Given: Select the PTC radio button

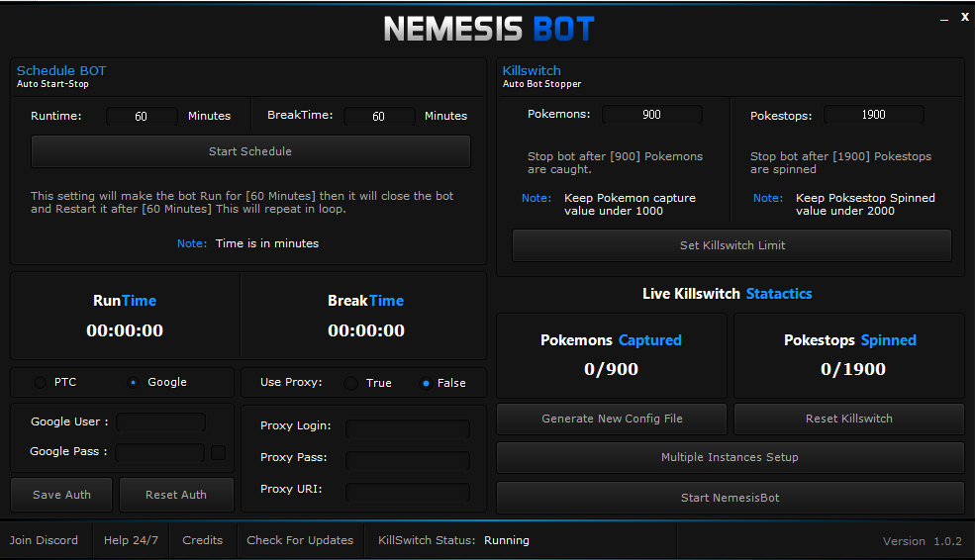Looking at the screenshot, I should click(x=41, y=383).
